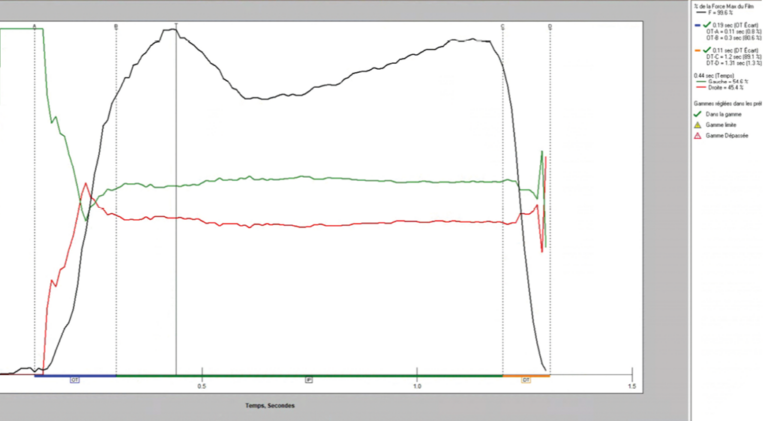Image resolution: width=768 pixels, height=421 pixels.
Task: Click the 'Gammes réglées dans les préf' heading
Action: 728,104
